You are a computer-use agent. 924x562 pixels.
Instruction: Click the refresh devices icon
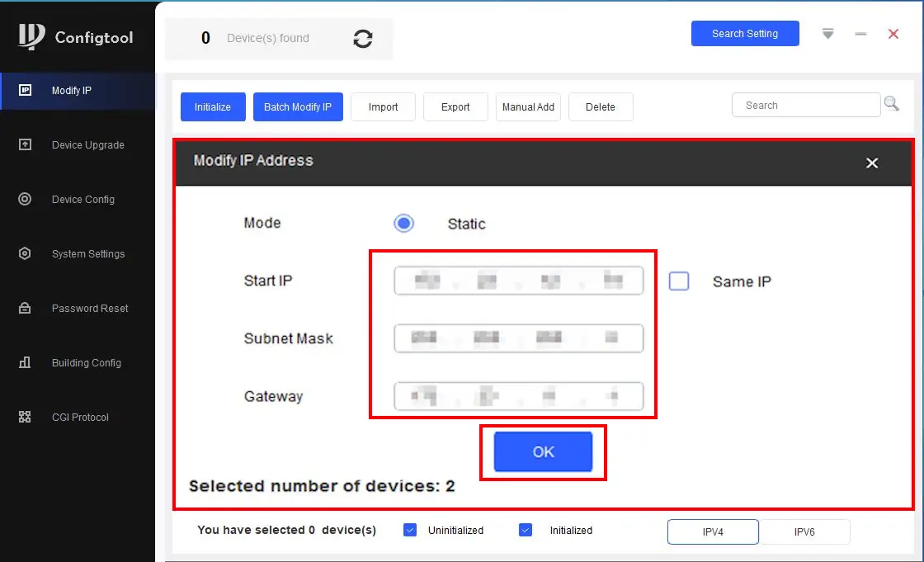click(x=362, y=39)
